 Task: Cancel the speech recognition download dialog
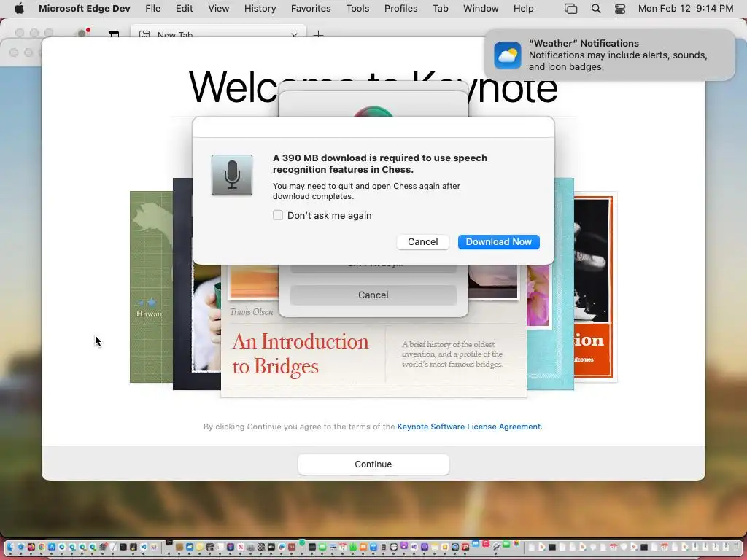pyautogui.click(x=422, y=242)
